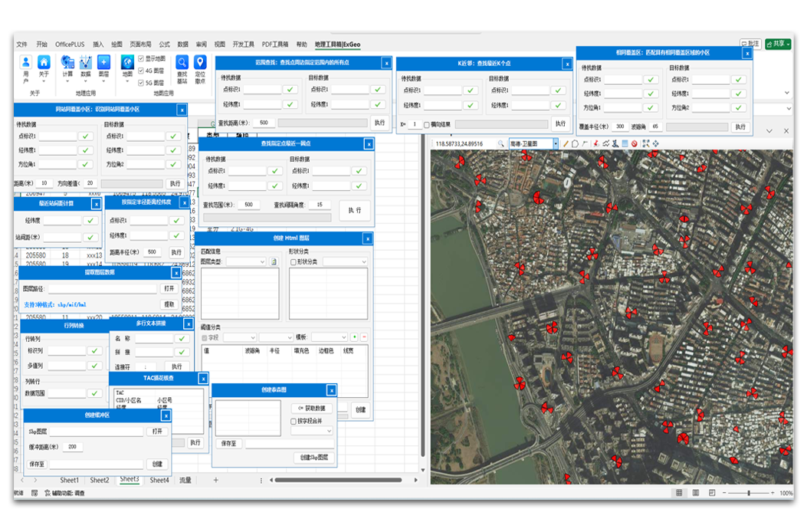The height and width of the screenshot is (532, 807).
Task: Click the 图层路径 input field
Action: [x=101, y=289]
